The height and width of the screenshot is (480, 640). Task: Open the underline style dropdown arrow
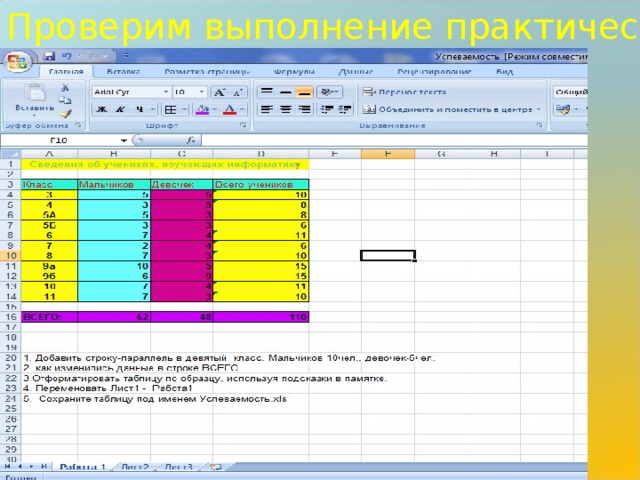point(153,109)
